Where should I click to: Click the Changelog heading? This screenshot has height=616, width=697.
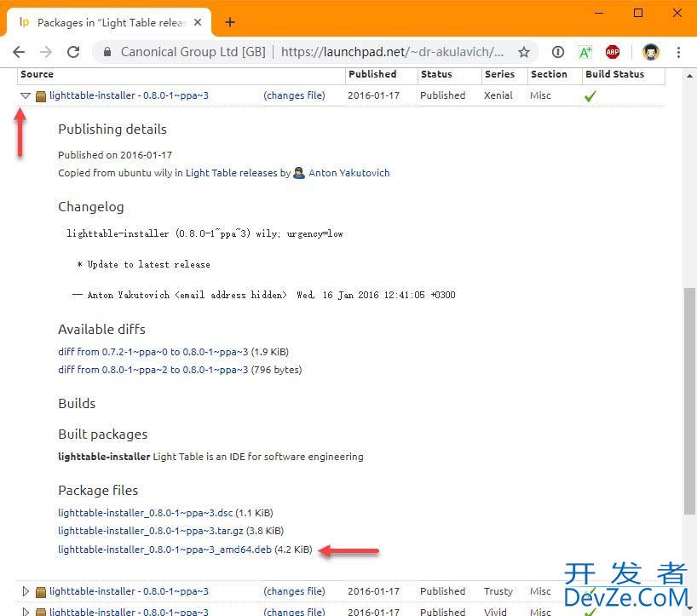[91, 207]
